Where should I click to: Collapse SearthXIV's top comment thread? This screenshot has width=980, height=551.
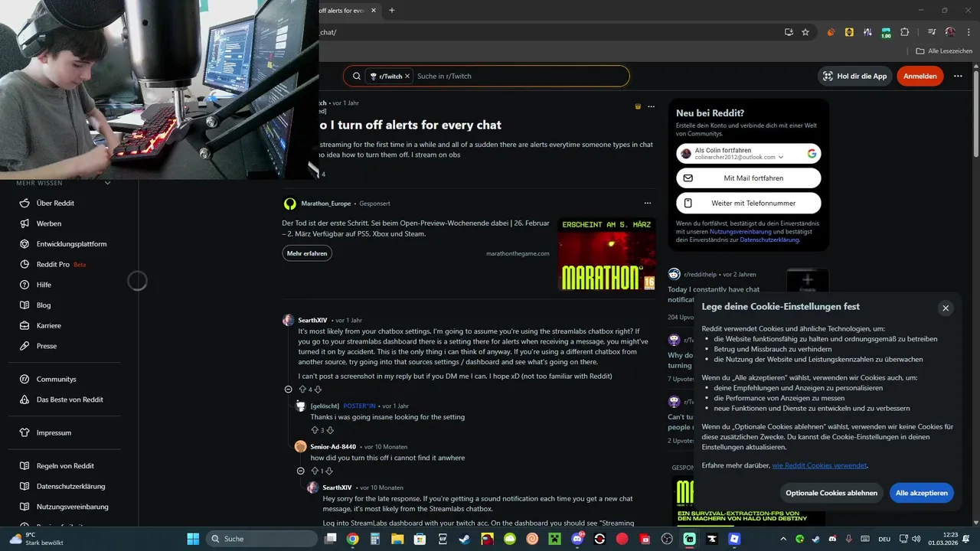coord(289,390)
